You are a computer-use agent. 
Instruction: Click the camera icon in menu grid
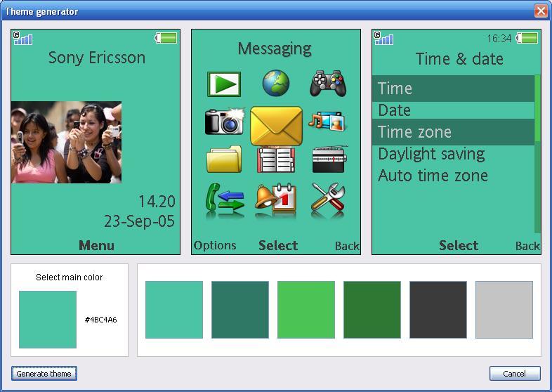[225, 122]
